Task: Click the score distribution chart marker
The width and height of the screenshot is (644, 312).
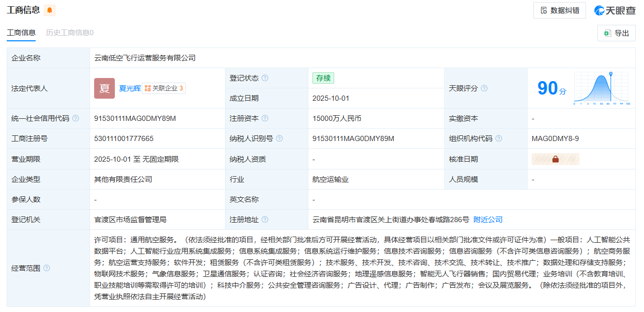Action: tap(610, 75)
